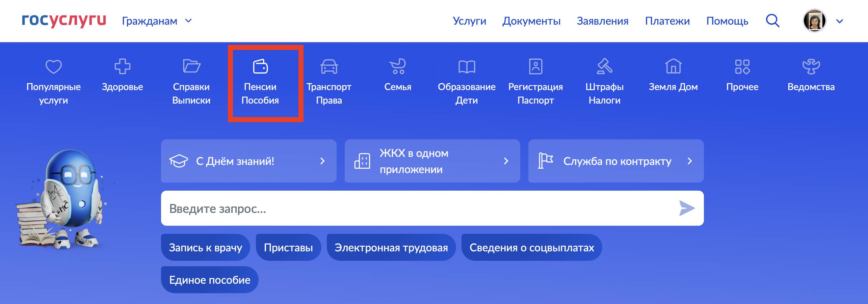Choose the Сведения о соцвыплатах suggestion
This screenshot has width=868, height=304.
(x=532, y=247)
